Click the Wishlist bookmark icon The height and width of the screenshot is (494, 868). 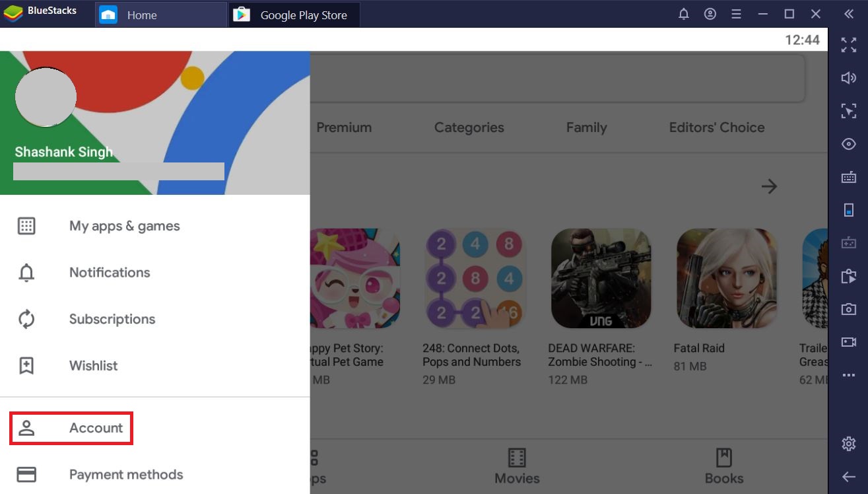tap(26, 365)
